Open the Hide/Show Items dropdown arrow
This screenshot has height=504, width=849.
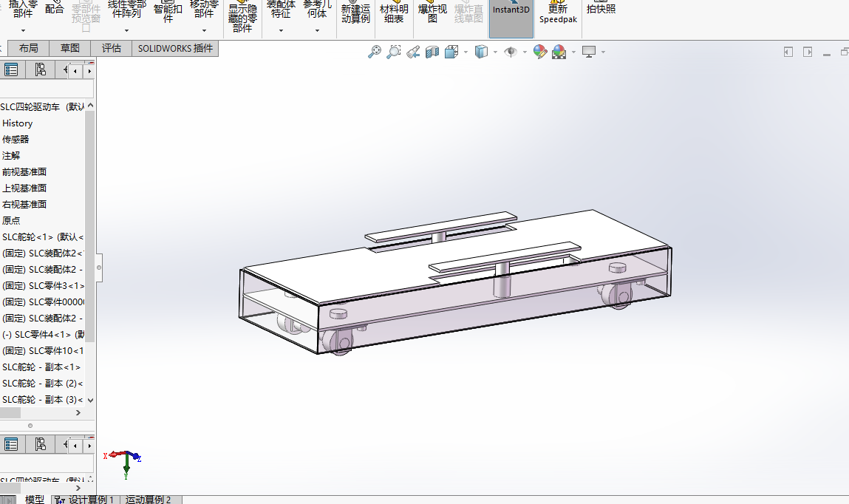click(525, 52)
